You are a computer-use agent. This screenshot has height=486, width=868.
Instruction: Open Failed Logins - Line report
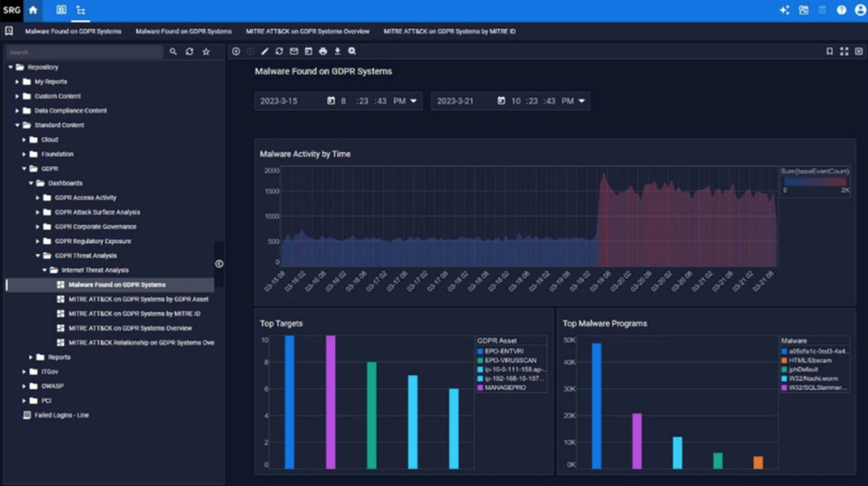point(61,415)
